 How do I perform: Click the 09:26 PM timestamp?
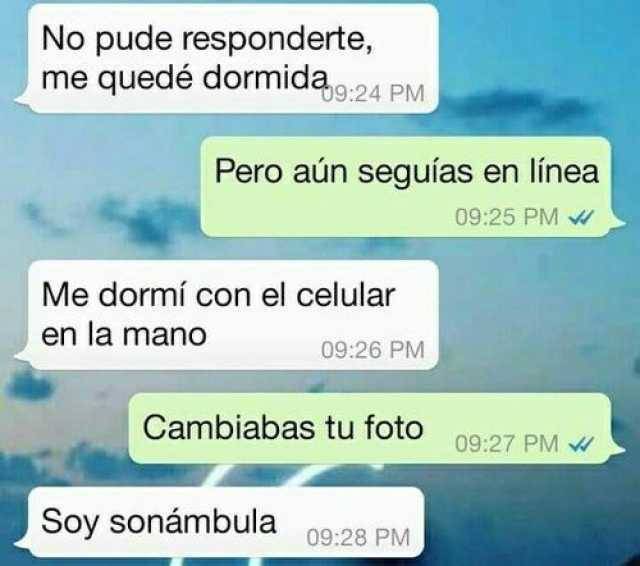click(373, 350)
